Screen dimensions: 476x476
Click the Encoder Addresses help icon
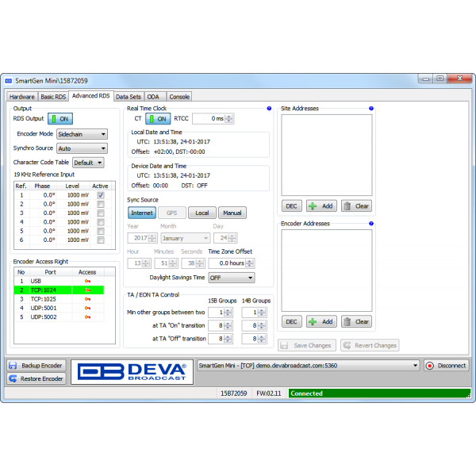click(x=371, y=224)
